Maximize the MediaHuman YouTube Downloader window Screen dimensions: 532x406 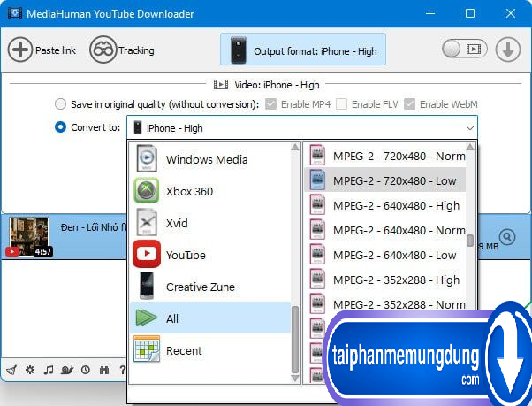point(470,13)
